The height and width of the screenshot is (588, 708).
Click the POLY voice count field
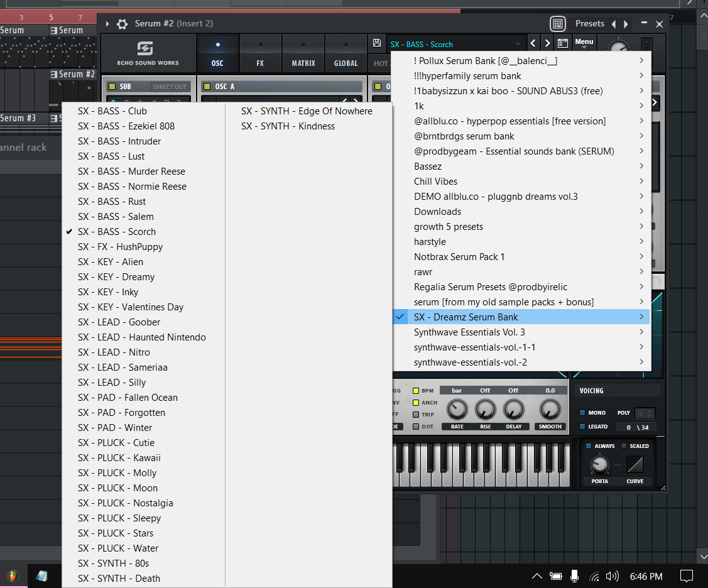point(645,413)
